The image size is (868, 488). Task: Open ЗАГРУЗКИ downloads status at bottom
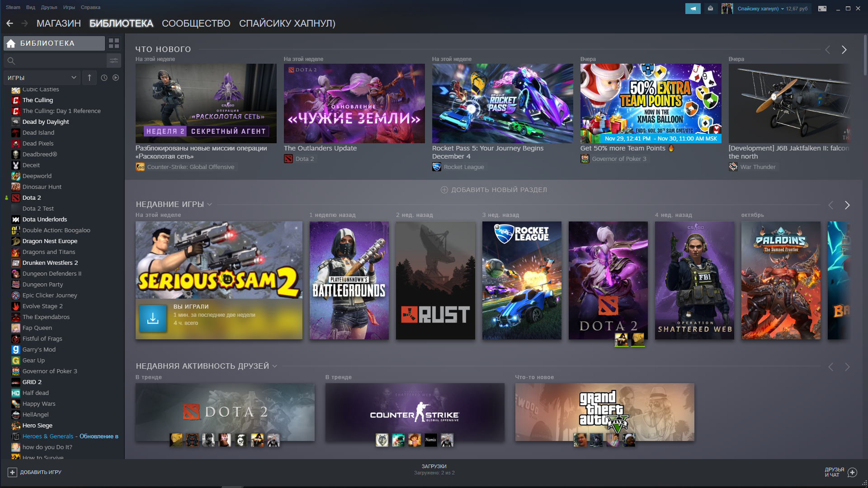[x=434, y=469]
